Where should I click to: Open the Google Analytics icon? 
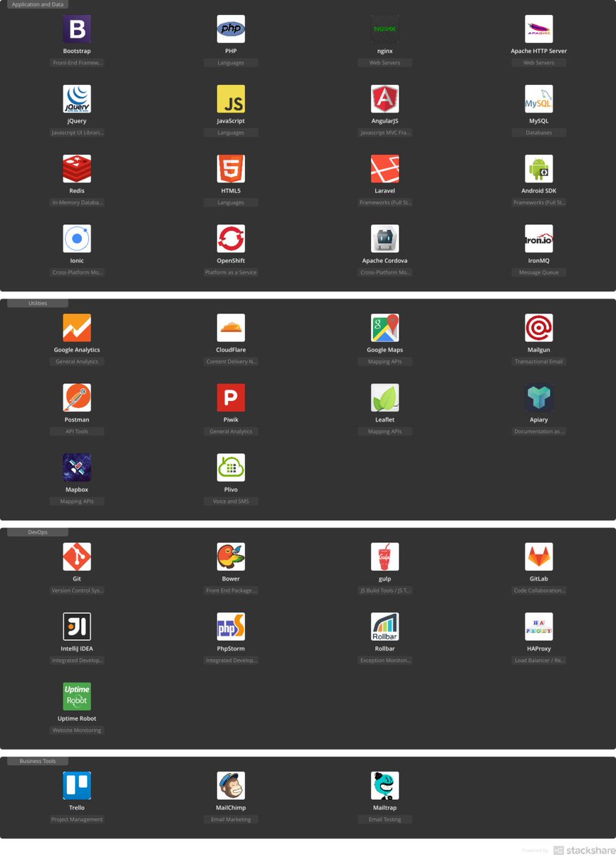77,328
